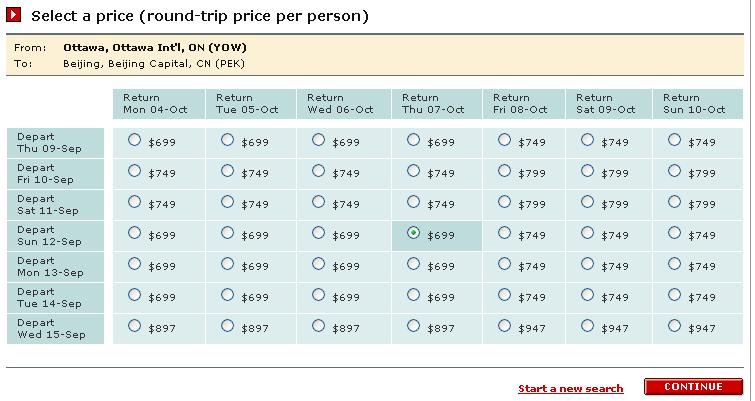Image resolution: width=755 pixels, height=401 pixels.
Task: Select $749 fare departing Tue 14-Sep returning Sat 09-Oct
Action: point(587,295)
